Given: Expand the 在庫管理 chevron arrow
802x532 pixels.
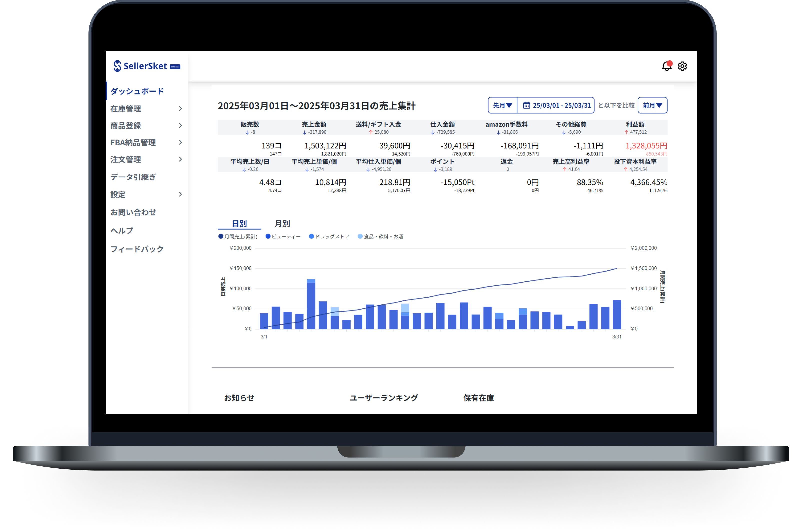Looking at the screenshot, I should pyautogui.click(x=180, y=109).
